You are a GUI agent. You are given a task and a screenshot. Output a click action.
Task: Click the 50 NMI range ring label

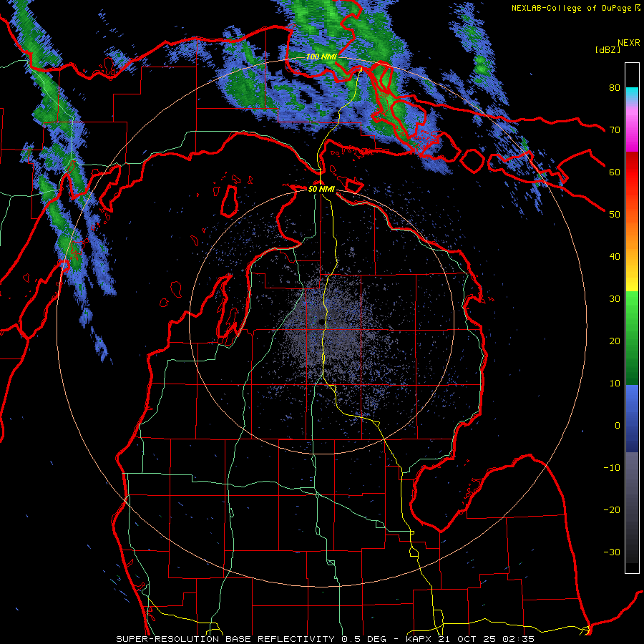point(321,190)
